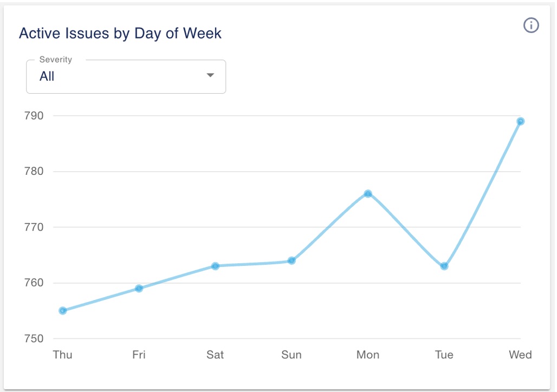557x392 pixels.
Task: Click the info icon in the top corner
Action: pos(531,25)
